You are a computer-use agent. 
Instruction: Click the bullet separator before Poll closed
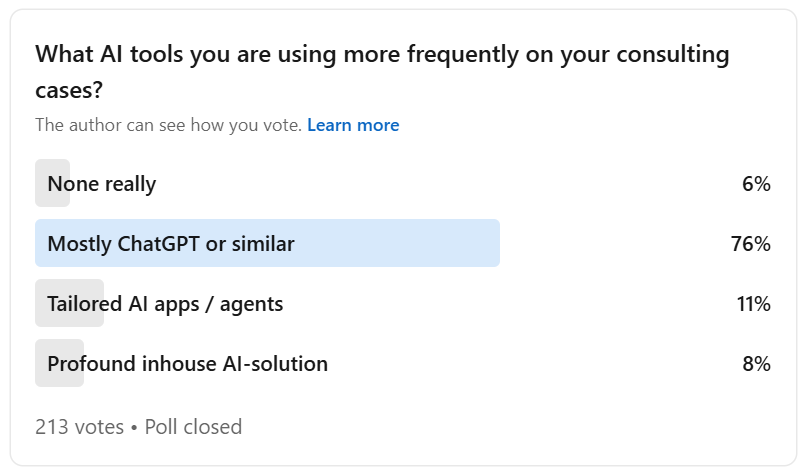point(134,427)
